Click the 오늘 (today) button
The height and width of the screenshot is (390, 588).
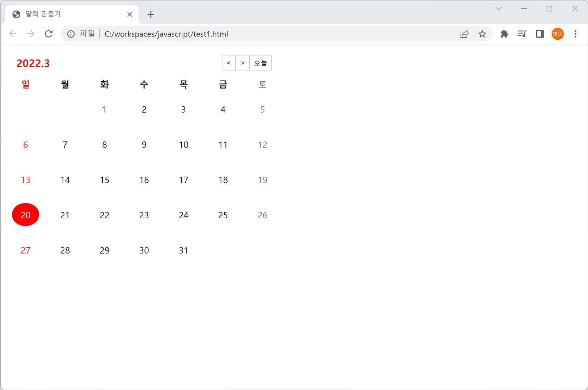point(261,63)
